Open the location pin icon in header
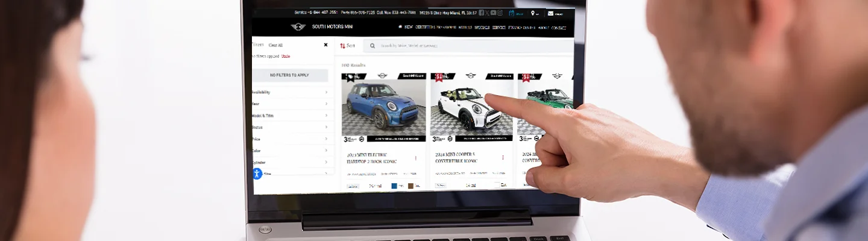 click(x=533, y=13)
